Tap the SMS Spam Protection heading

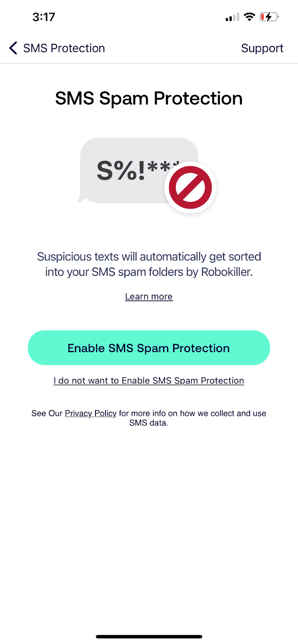click(x=149, y=99)
